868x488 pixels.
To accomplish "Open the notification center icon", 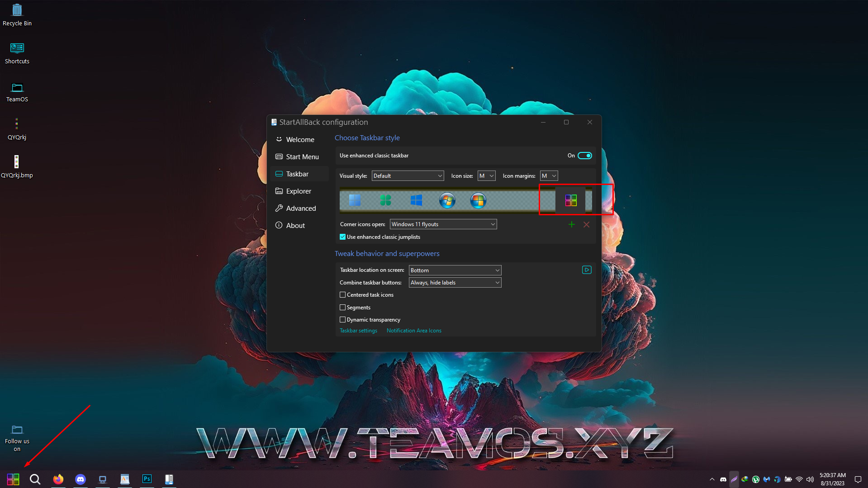I will click(x=858, y=479).
